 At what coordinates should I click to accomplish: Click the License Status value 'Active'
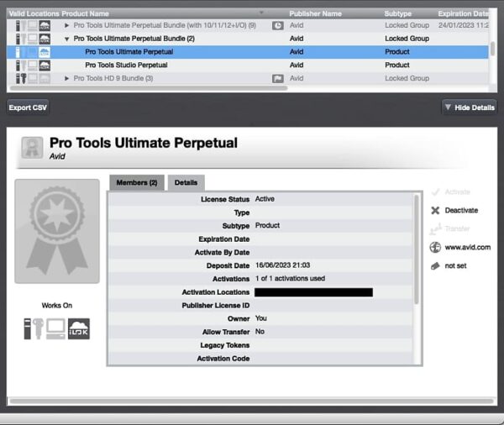tap(265, 199)
